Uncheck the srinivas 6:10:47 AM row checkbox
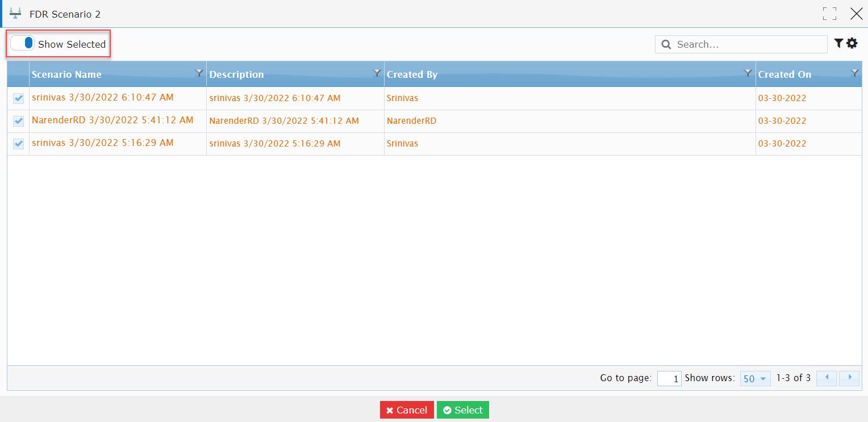Screen dimensions: 868x422 (x=19, y=98)
